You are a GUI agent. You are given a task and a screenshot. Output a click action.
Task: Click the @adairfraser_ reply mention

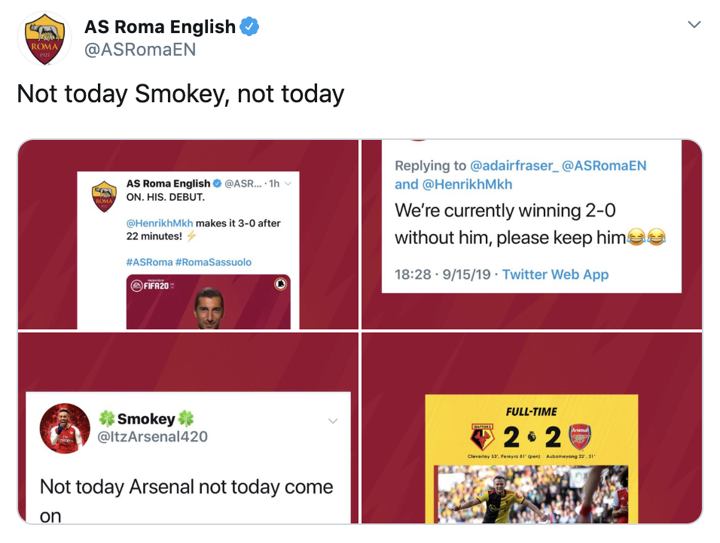[513, 165]
